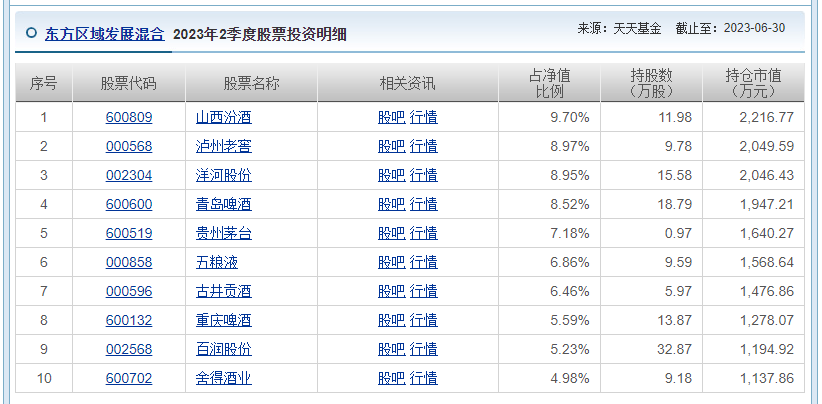Click stock code 600809

129,117
